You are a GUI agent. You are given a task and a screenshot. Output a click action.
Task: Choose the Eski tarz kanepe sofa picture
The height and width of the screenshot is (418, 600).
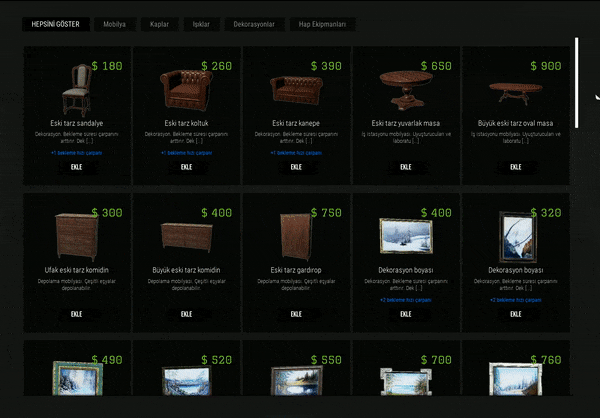tap(296, 90)
